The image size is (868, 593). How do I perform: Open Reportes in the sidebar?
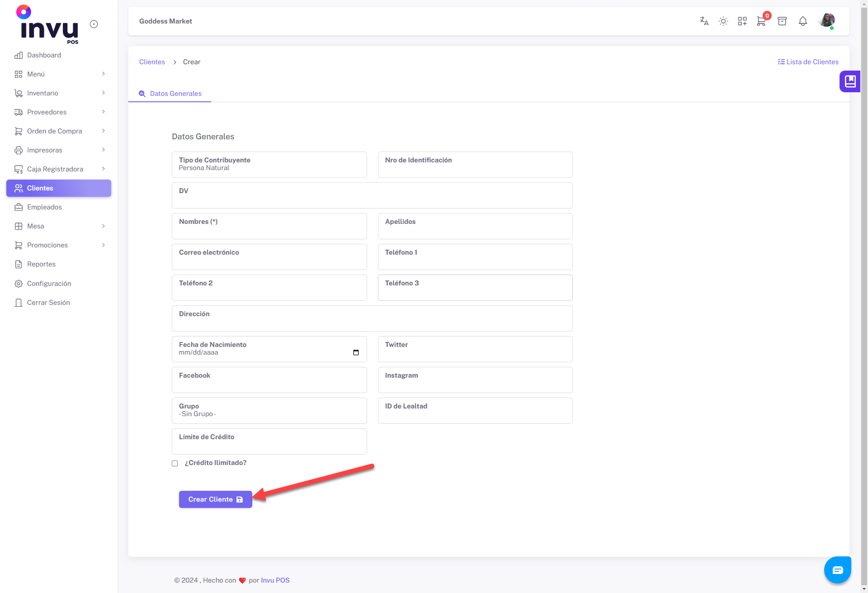point(41,264)
